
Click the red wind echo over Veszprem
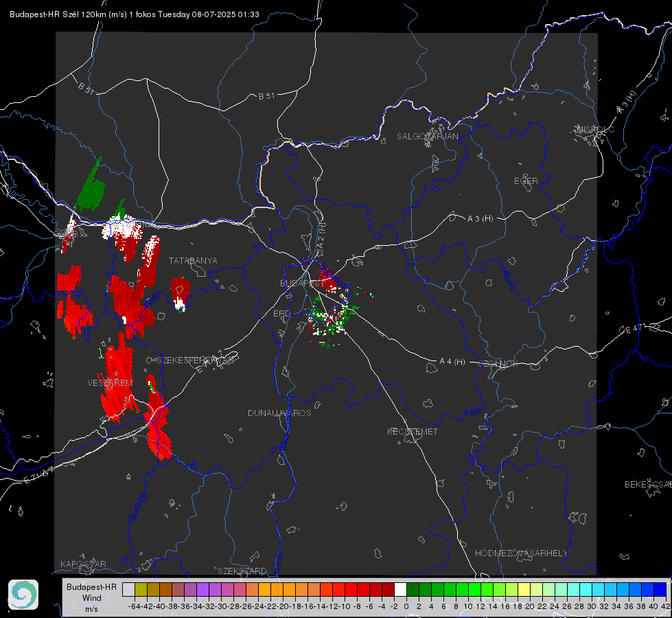pyautogui.click(x=118, y=380)
